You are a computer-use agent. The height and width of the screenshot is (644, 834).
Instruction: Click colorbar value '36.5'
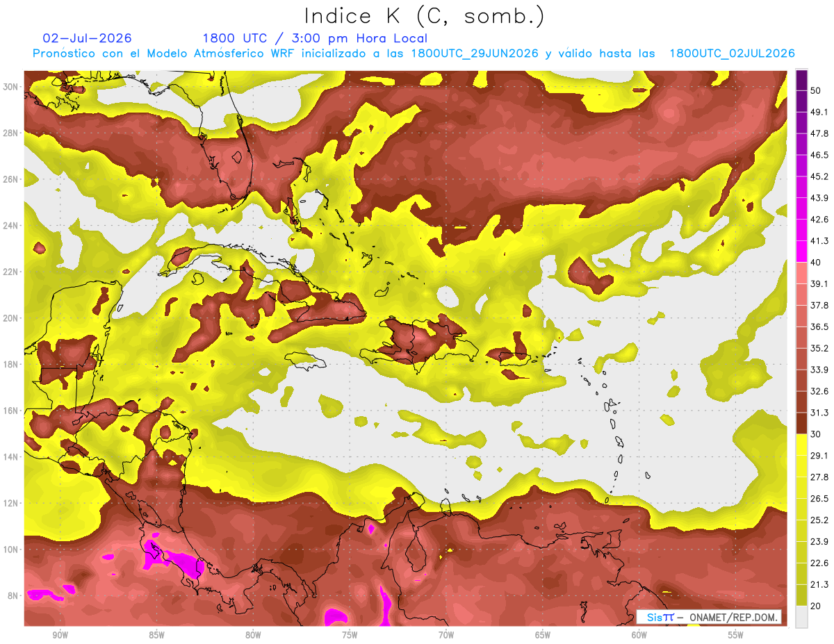819,327
